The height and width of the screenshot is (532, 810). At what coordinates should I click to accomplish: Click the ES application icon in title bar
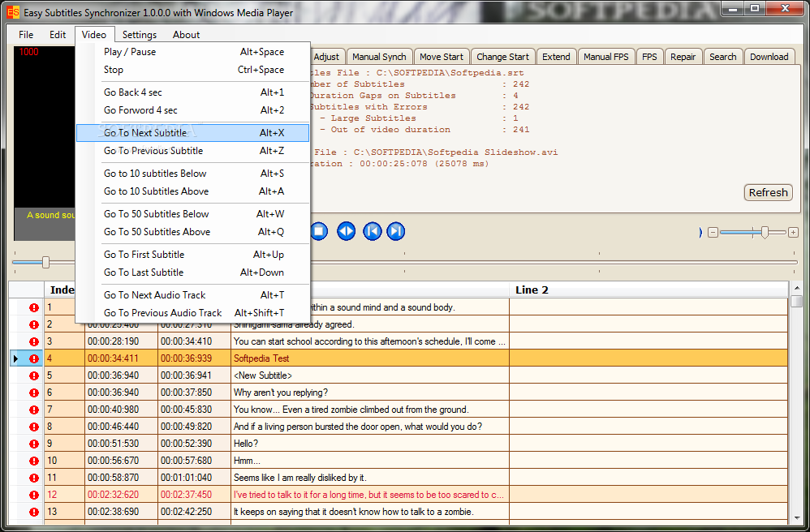14,12
